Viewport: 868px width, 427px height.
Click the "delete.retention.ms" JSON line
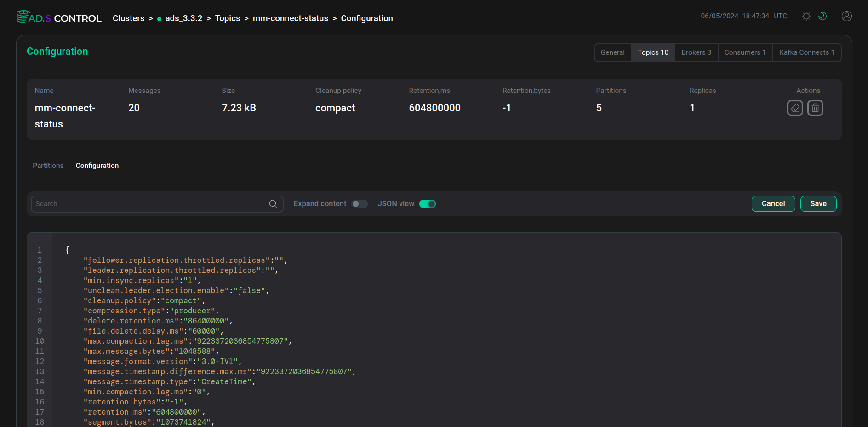(158, 321)
